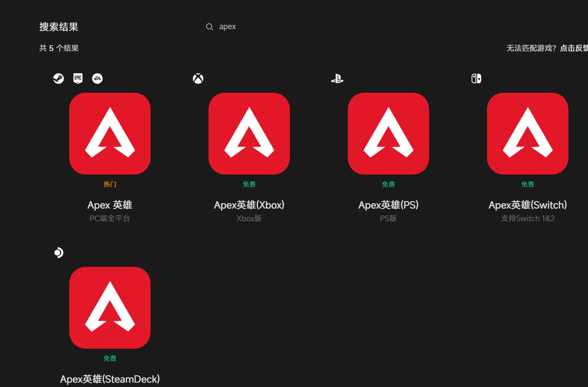The width and height of the screenshot is (588, 387).
Task: Select the Apex英雄(Switch) title text
Action: click(528, 205)
